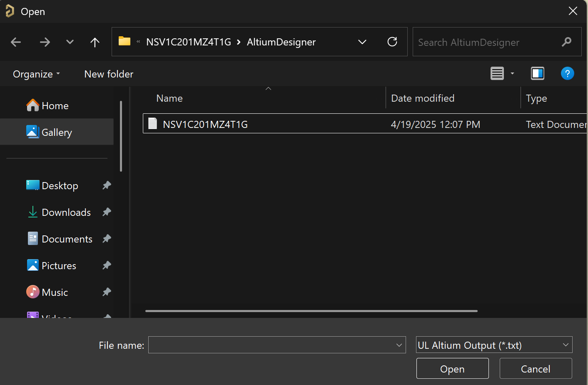Open the Organize menu
Image resolution: width=588 pixels, height=385 pixels.
[x=37, y=74]
